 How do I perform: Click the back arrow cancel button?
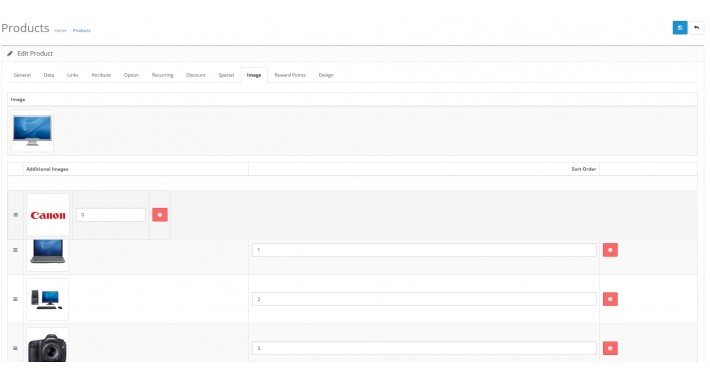click(x=696, y=28)
